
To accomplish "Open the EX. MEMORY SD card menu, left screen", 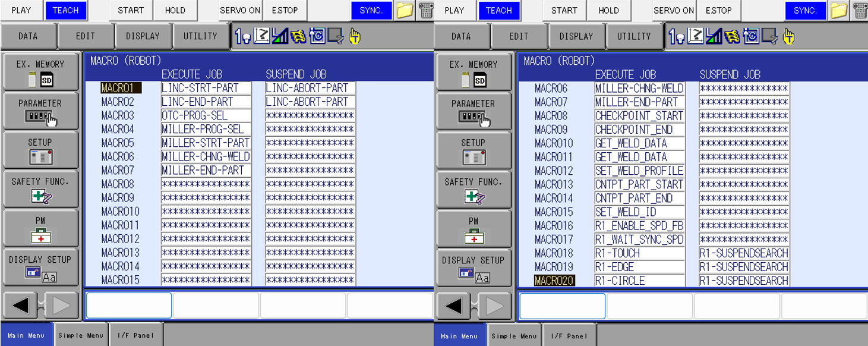I will coord(40,71).
